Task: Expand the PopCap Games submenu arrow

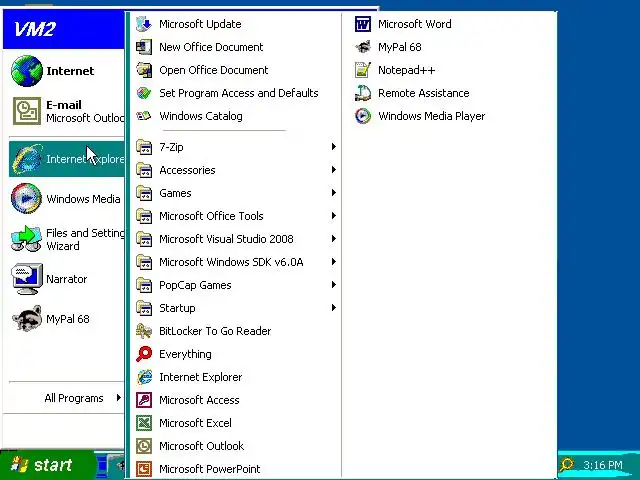Action: (x=333, y=284)
